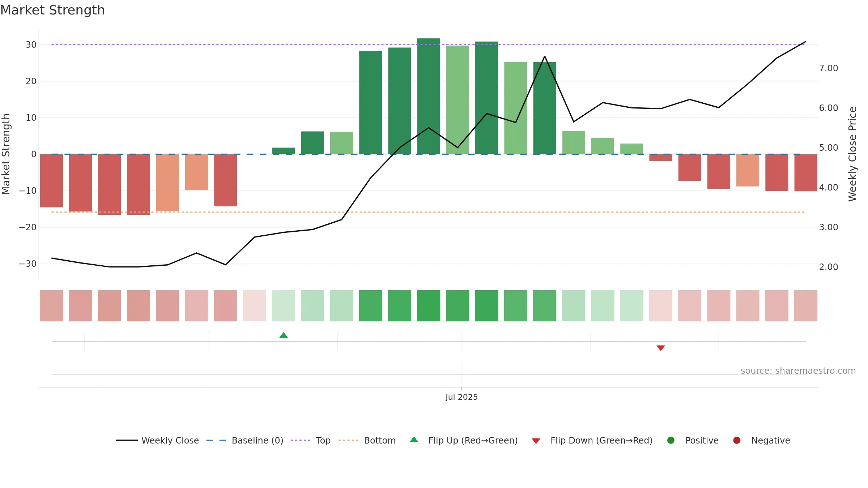Click the red Negative dot in legend
The height and width of the screenshot is (488, 868).
click(737, 440)
